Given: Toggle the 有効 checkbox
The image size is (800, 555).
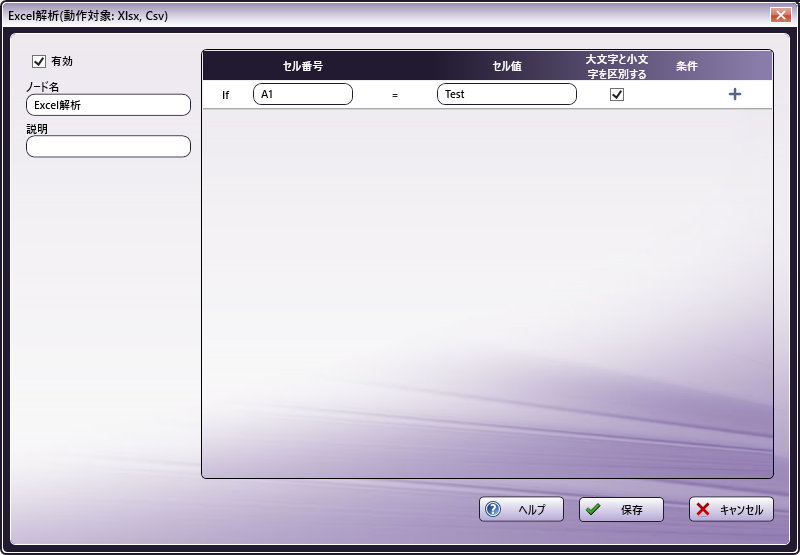Looking at the screenshot, I should pos(39,61).
